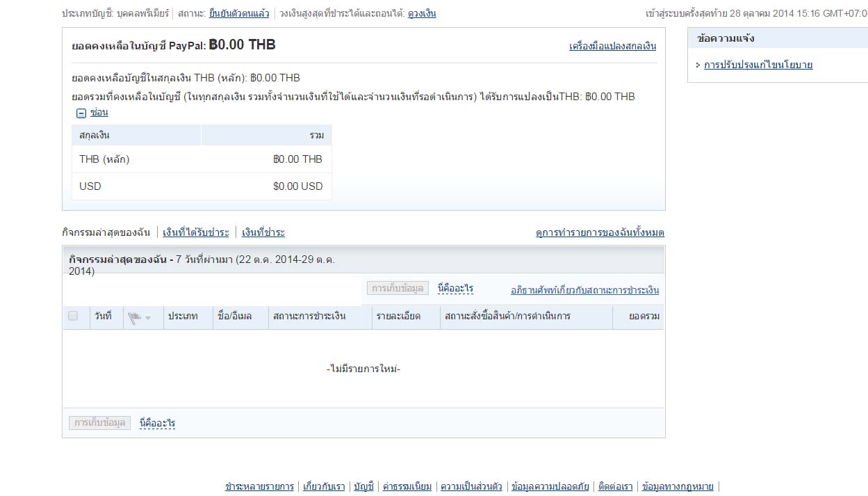The width and height of the screenshot is (868, 496).
Task: Open the ยืนยันตัวตนแล้ว verified status link
Action: [238, 13]
